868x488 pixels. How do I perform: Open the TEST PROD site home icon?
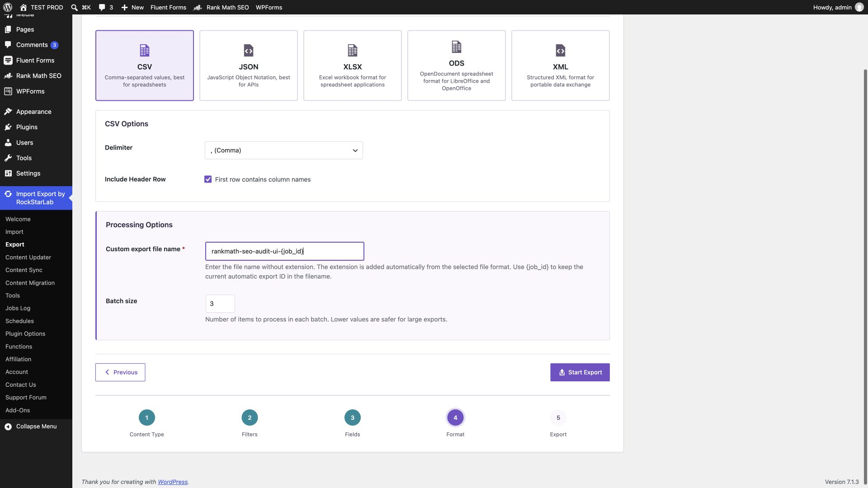tap(24, 7)
